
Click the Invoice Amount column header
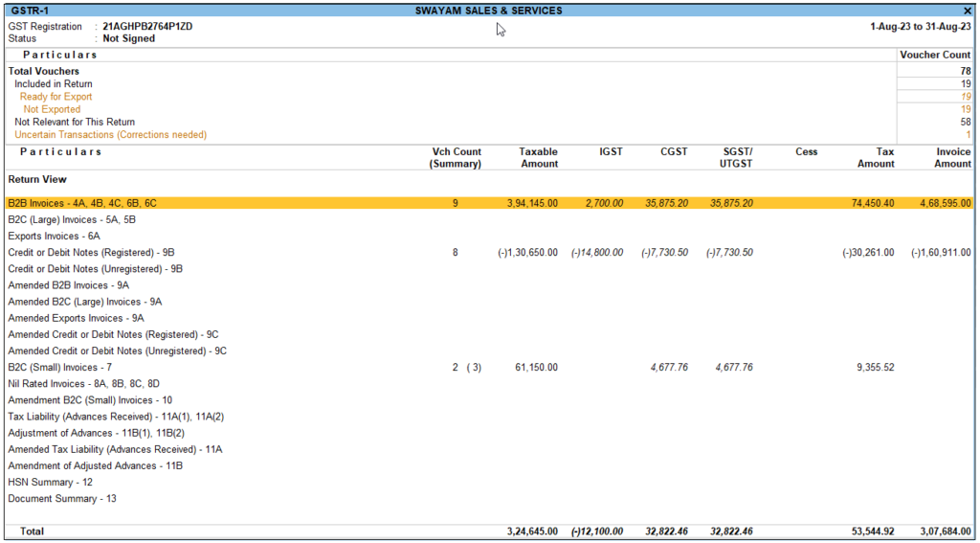click(x=952, y=158)
